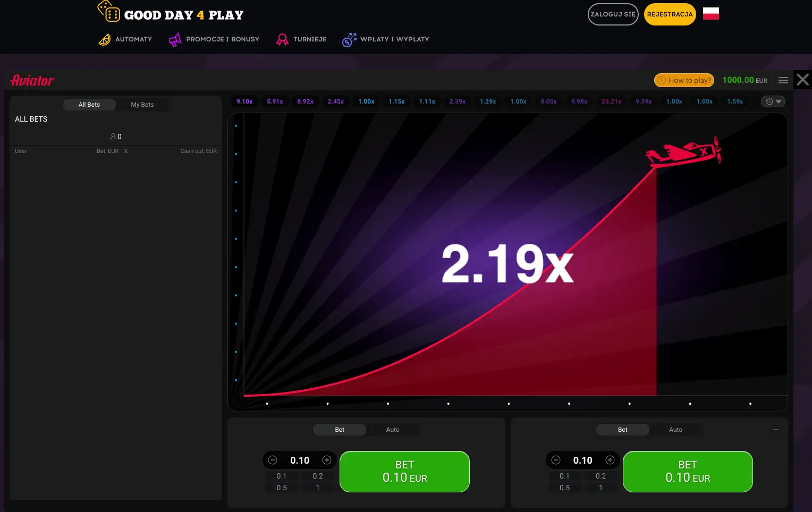This screenshot has width=812, height=512.
Task: Collapse the second bet panel with the minus
Action: [775, 429]
